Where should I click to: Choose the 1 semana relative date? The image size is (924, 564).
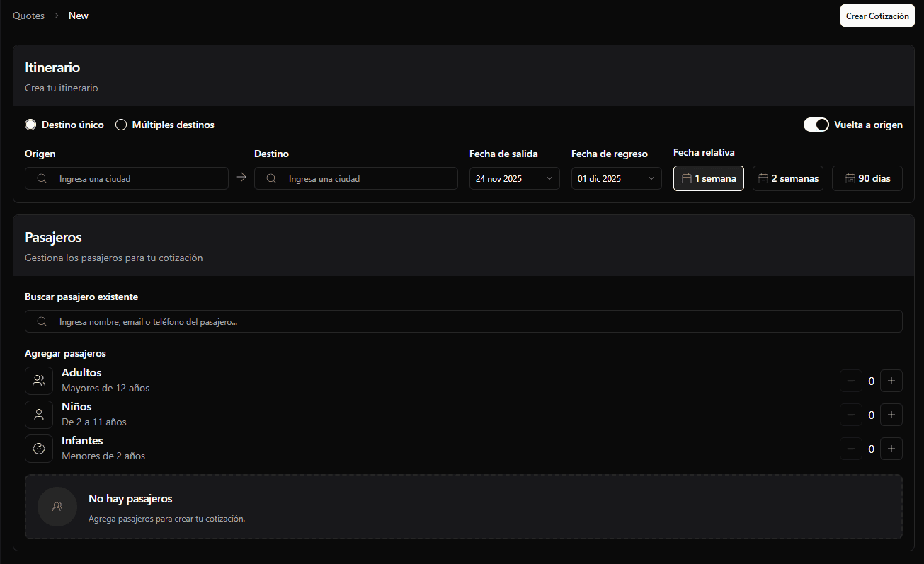(708, 178)
